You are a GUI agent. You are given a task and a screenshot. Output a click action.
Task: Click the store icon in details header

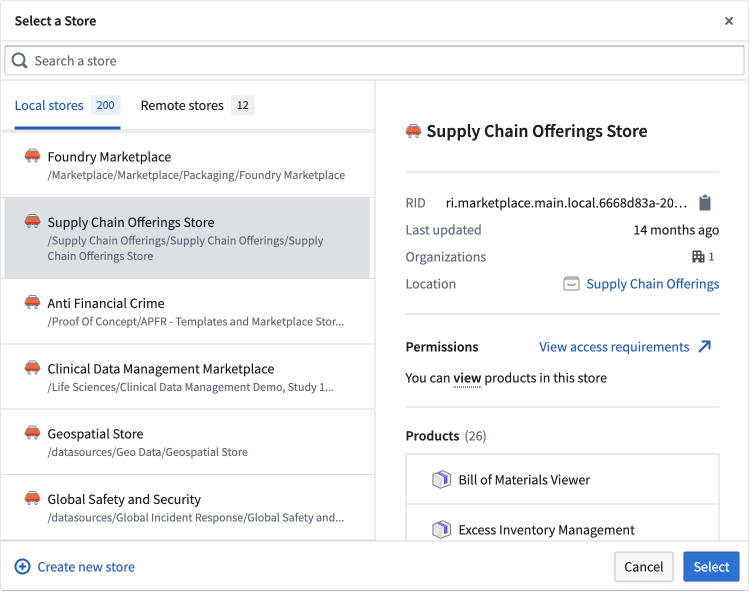coord(414,131)
